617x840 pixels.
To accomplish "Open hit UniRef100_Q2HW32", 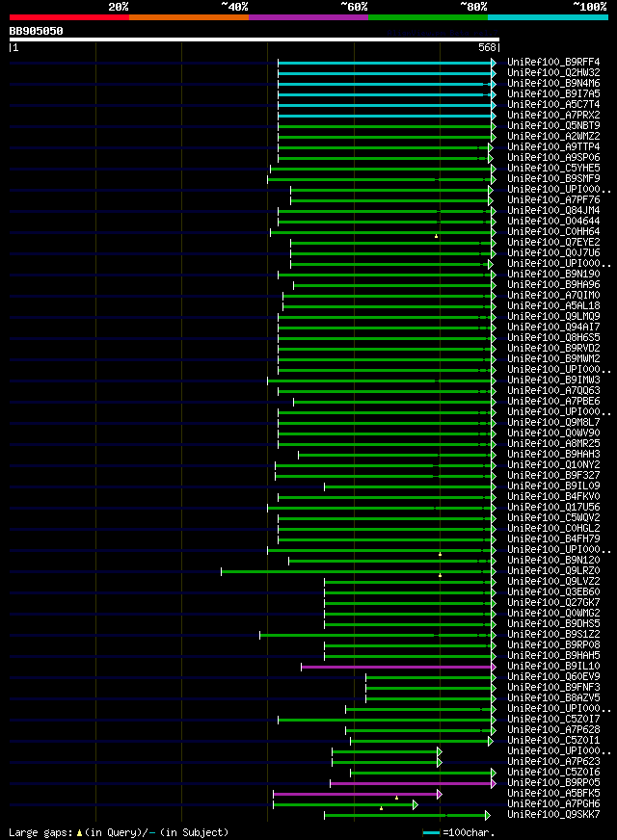I will click(553, 73).
